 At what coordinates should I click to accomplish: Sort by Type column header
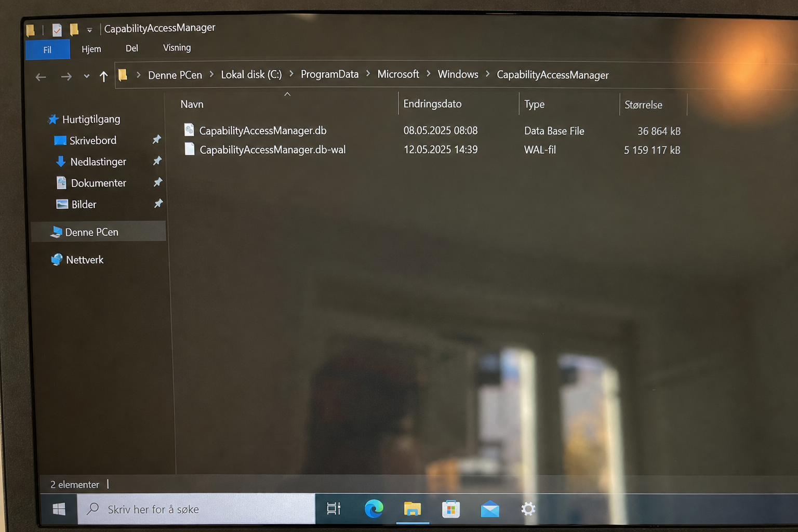pos(534,104)
